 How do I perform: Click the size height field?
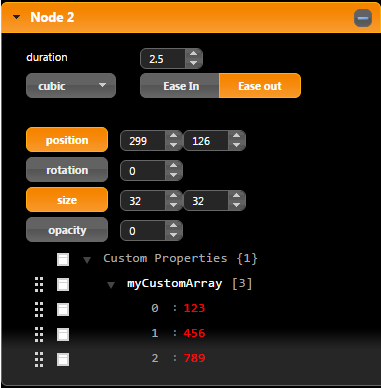pos(206,201)
